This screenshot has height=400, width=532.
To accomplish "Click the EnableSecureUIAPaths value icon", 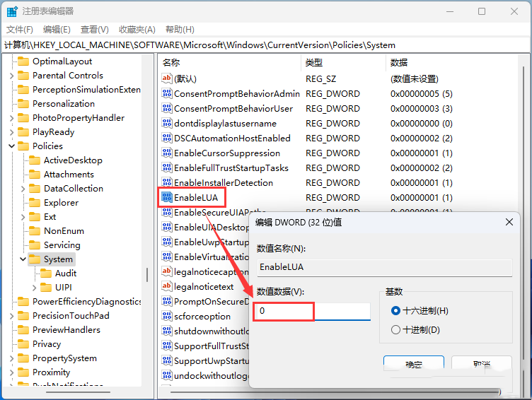I will [x=166, y=212].
